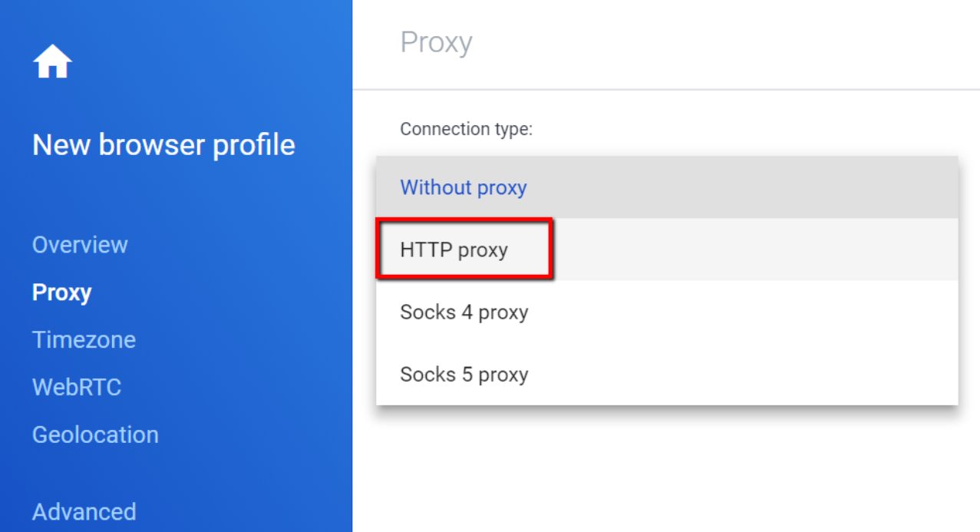
Task: Select the Proxy sidebar item
Action: (61, 292)
